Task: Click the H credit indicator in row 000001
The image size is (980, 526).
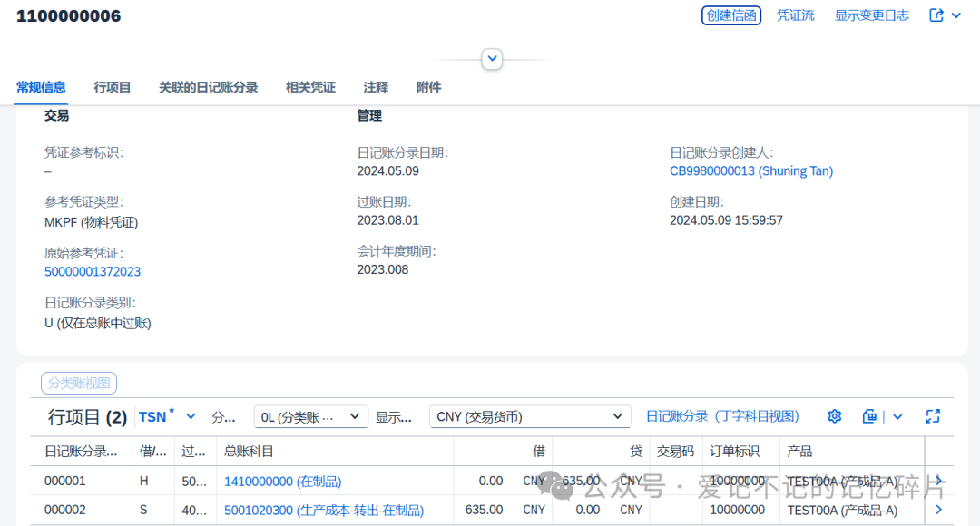Action: coord(143,481)
